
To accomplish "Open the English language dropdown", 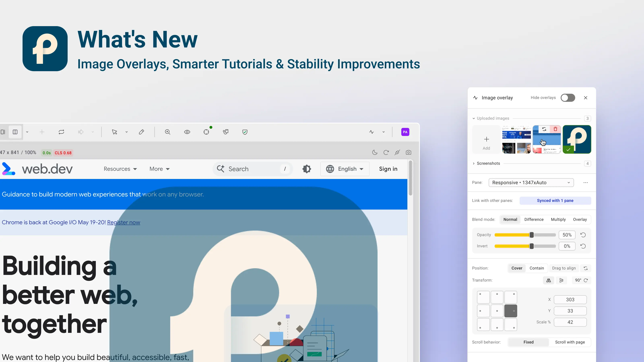I will [345, 169].
